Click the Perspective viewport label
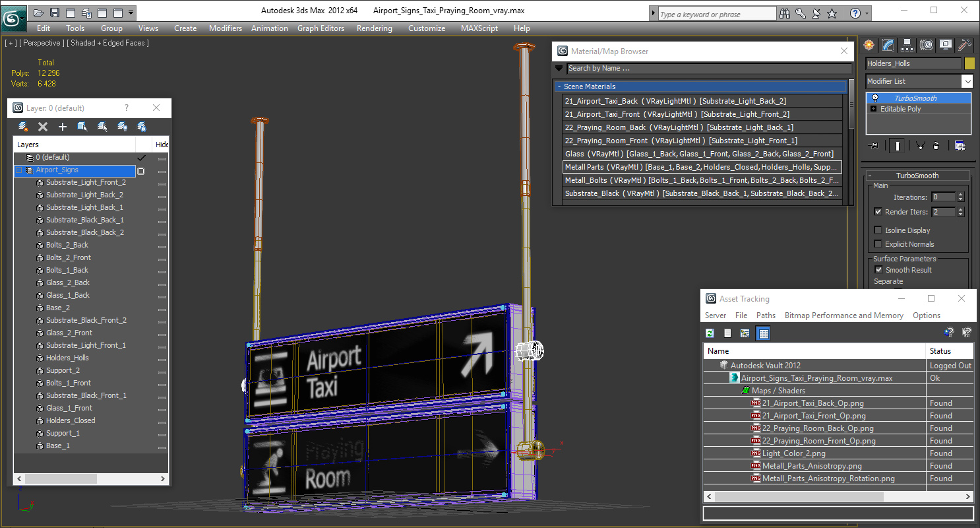Viewport: 980px width, 528px height. point(42,43)
